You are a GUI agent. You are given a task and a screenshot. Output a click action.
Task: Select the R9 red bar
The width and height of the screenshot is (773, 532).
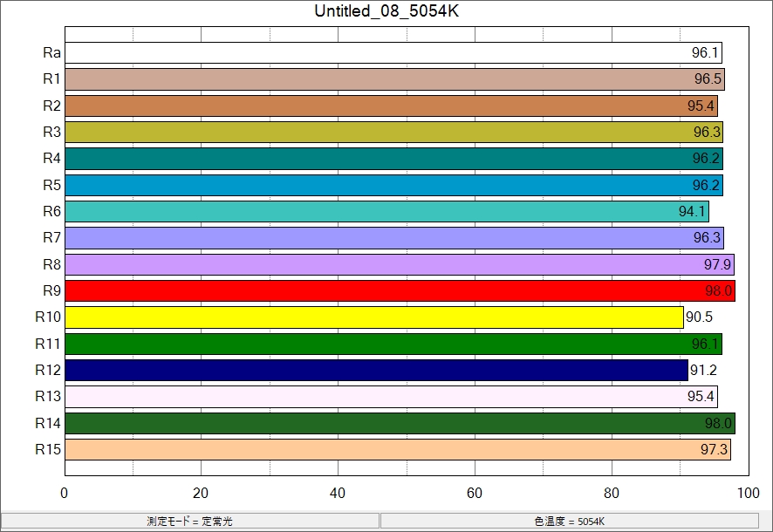[400, 290]
